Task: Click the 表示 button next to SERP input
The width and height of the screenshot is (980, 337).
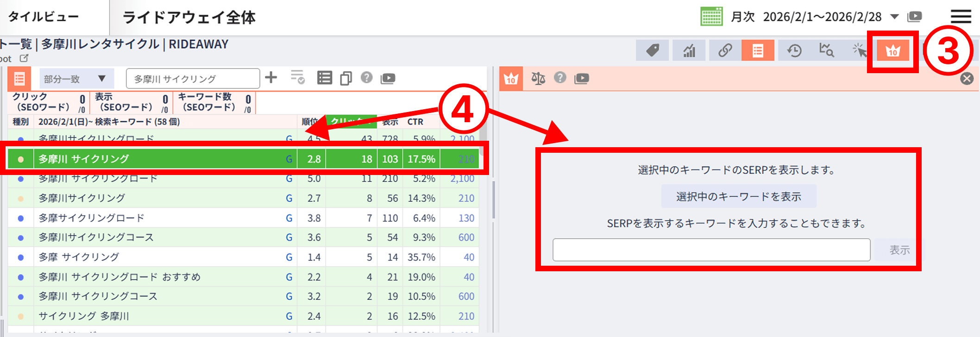Action: (x=899, y=250)
